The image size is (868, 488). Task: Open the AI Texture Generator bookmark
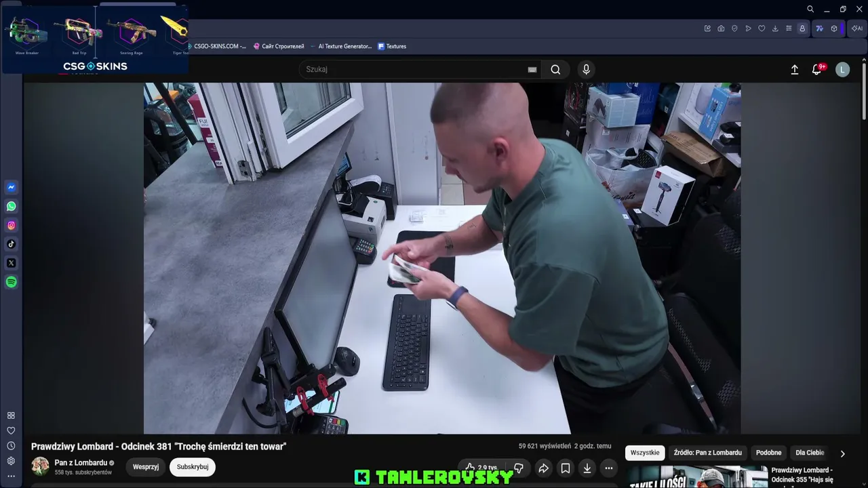(x=340, y=46)
